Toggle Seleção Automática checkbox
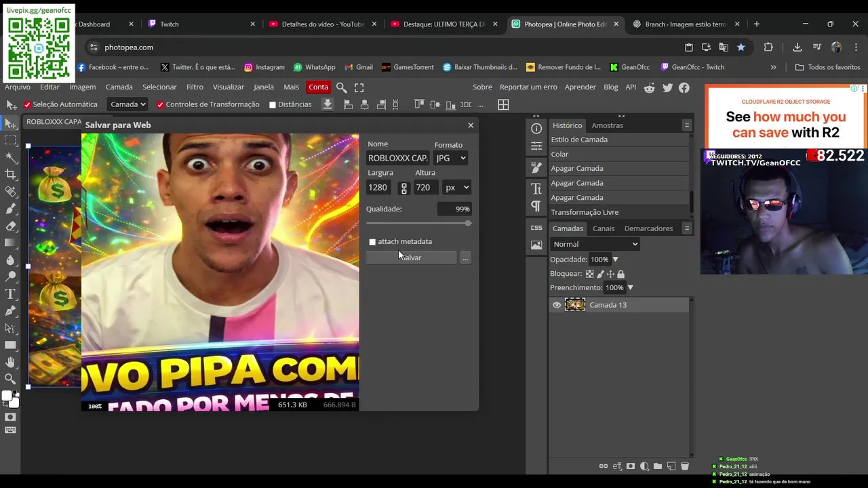Screen dimensions: 868x488 28,105
